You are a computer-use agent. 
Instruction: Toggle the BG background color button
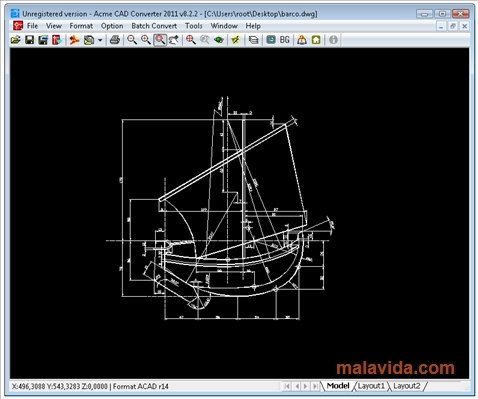point(284,40)
